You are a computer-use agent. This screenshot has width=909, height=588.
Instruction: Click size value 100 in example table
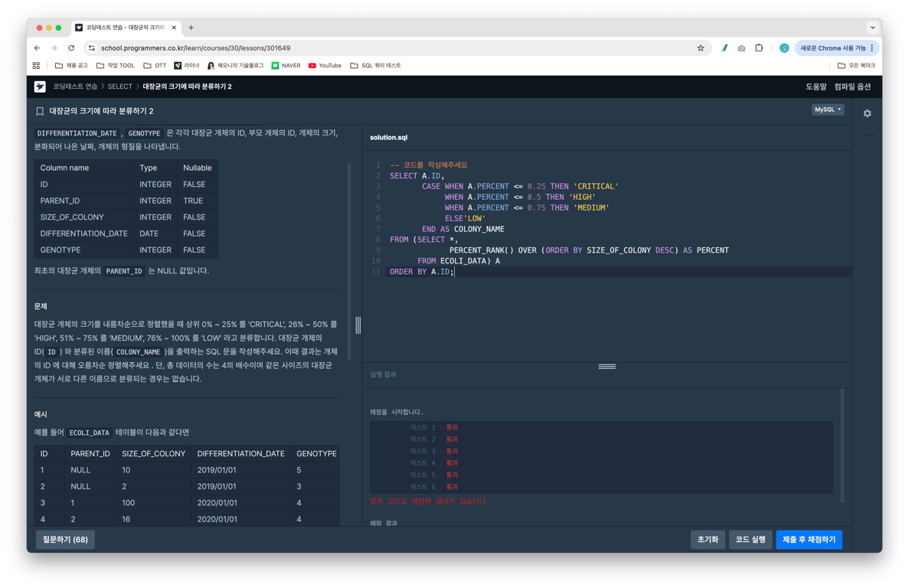128,503
